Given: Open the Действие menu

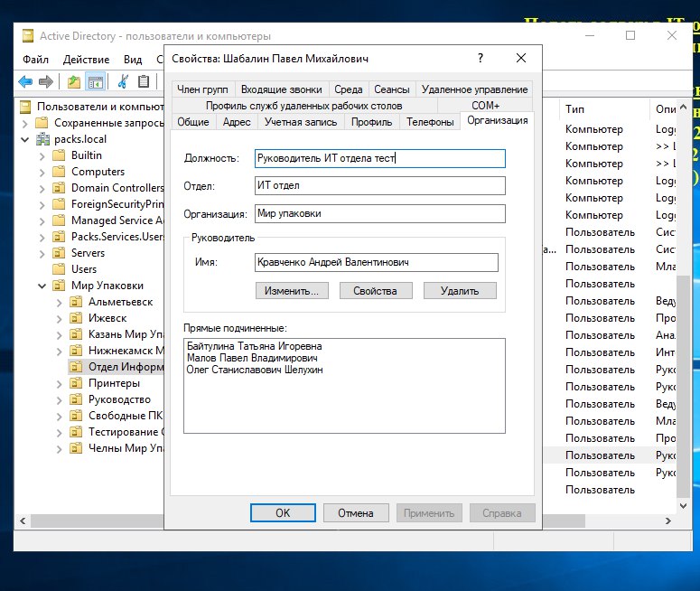Looking at the screenshot, I should [87, 60].
